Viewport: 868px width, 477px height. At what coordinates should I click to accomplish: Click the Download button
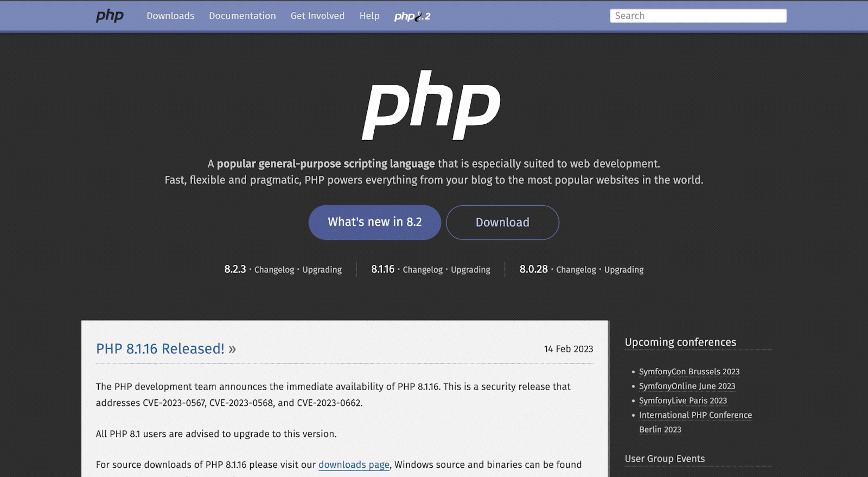[x=502, y=222]
